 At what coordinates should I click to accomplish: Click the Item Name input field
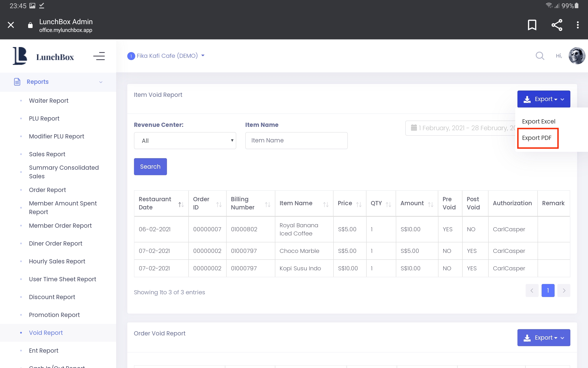click(296, 141)
